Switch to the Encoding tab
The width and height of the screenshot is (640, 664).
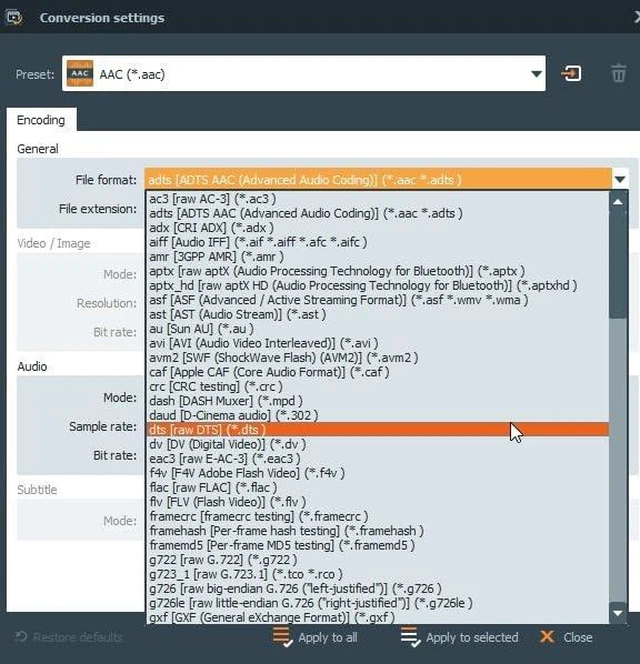pos(41,120)
